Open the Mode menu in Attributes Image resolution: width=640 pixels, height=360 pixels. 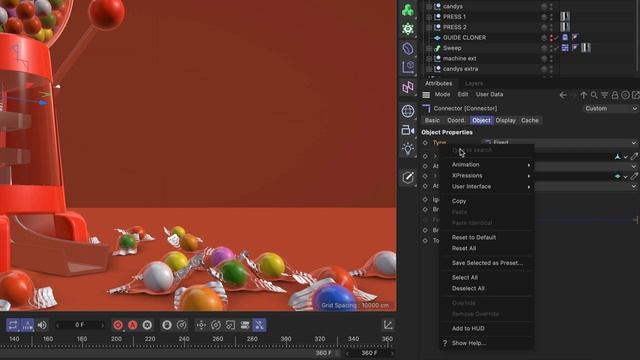point(442,94)
